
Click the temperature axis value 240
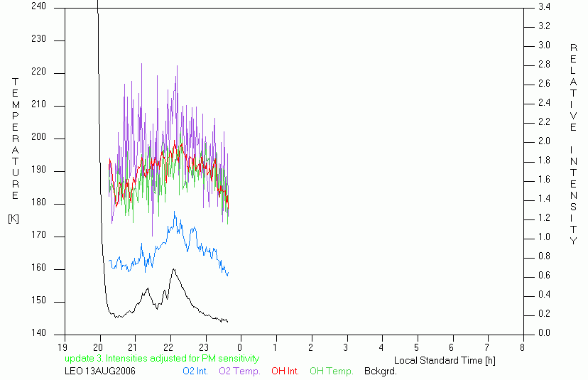pyautogui.click(x=38, y=6)
